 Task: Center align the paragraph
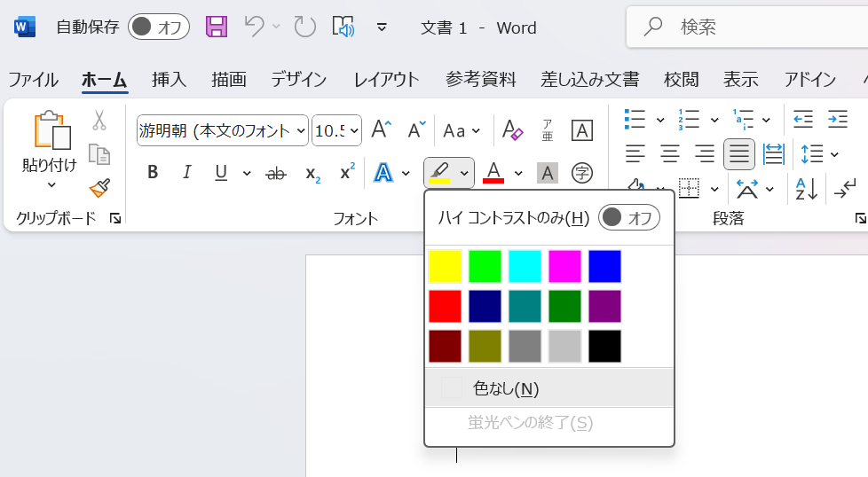point(669,154)
